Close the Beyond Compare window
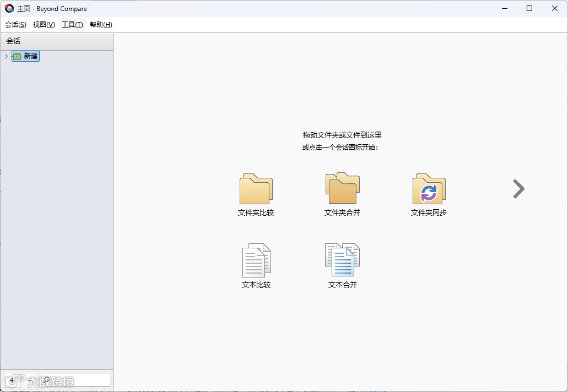568x392 pixels. point(555,8)
